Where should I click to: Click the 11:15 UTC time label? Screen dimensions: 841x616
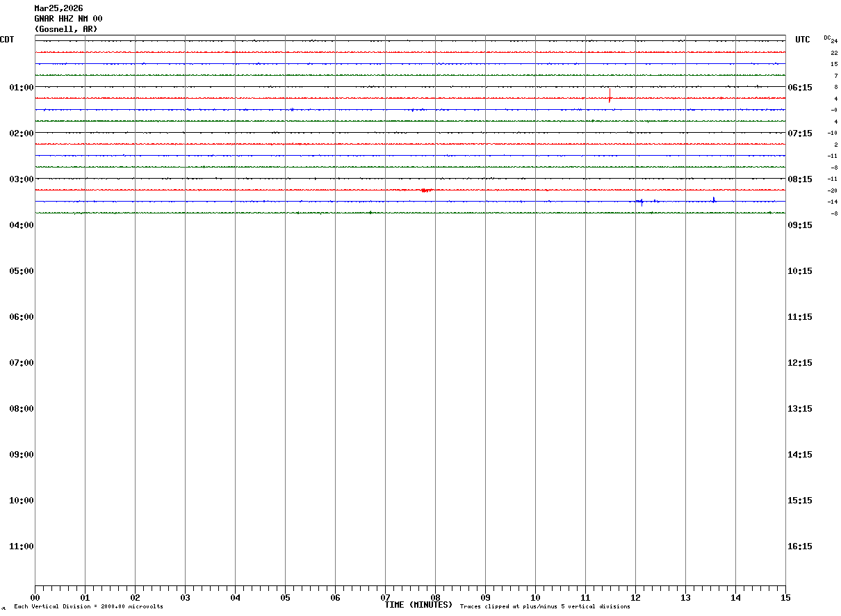799,316
